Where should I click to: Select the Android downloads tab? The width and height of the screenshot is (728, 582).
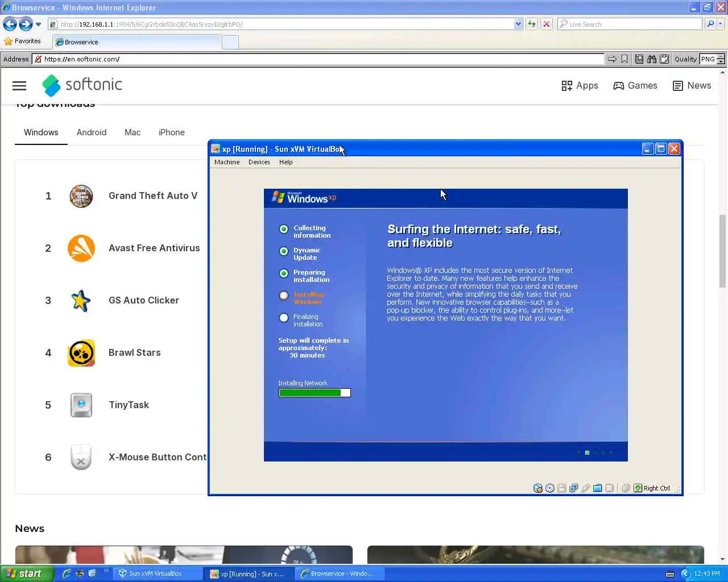92,132
